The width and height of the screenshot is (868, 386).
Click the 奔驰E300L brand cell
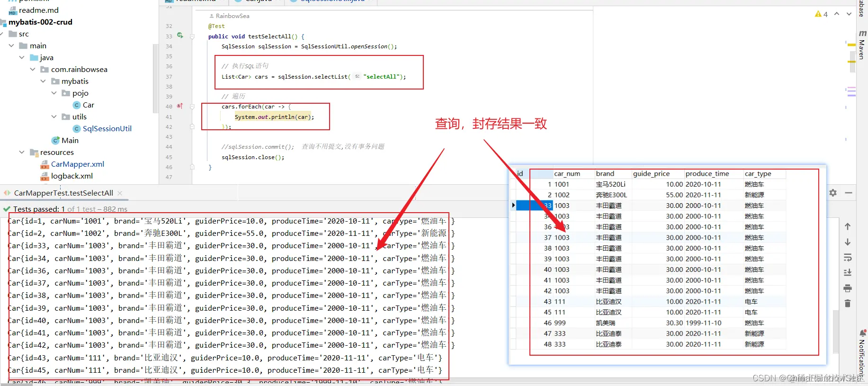click(611, 195)
